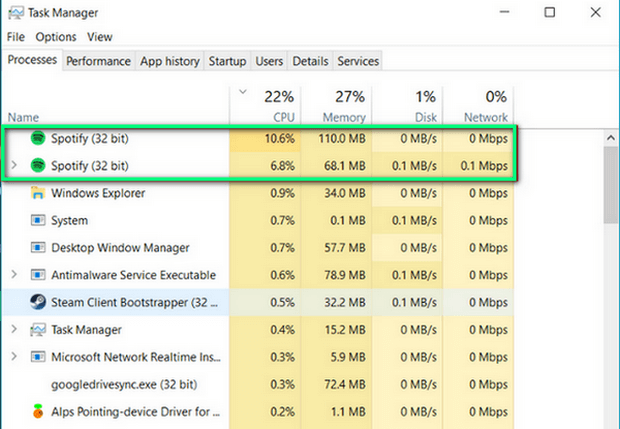Viewport: 620px width, 429px height.
Task: Expand the Task Manager process group
Action: click(13, 329)
